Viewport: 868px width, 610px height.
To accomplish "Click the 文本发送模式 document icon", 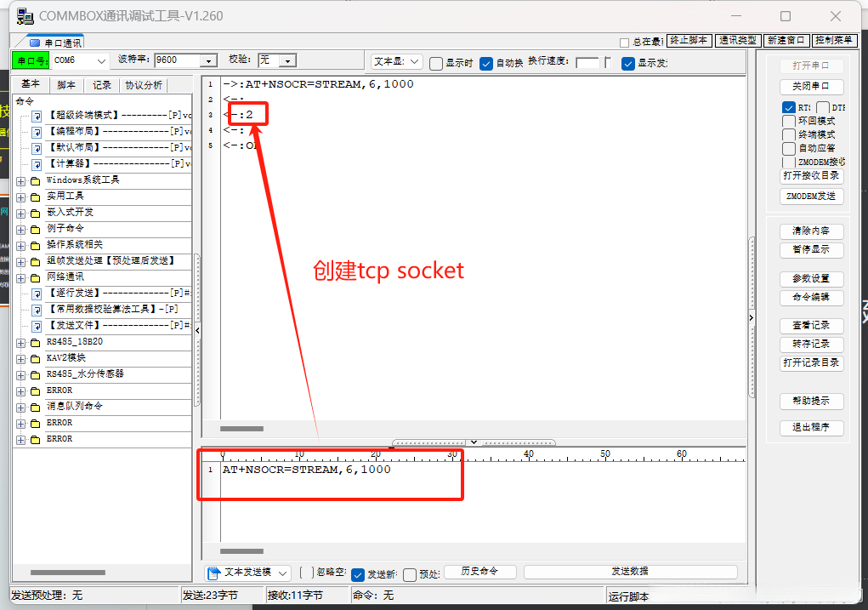I will click(213, 573).
